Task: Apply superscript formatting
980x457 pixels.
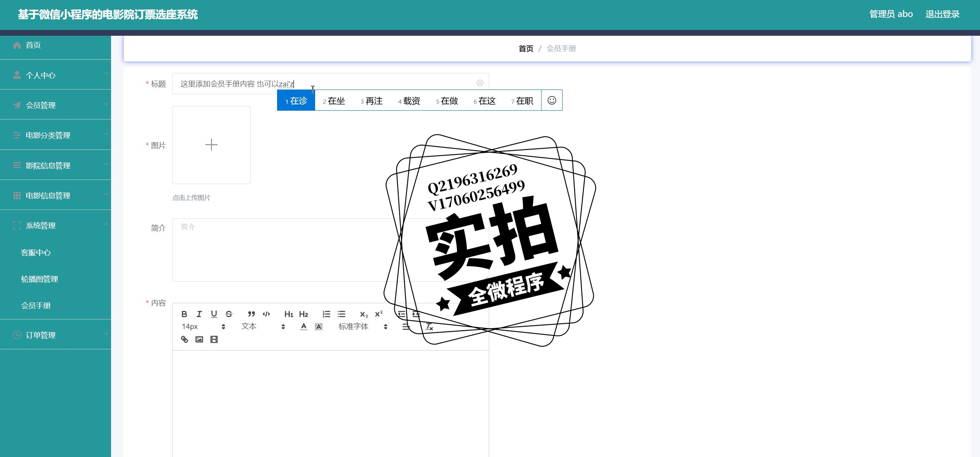Action: 379,314
